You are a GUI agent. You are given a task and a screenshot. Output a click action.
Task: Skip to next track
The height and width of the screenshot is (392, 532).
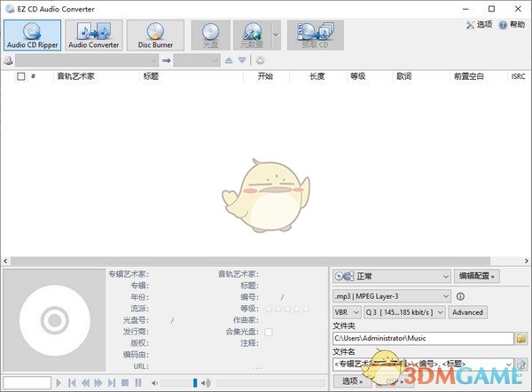(112, 383)
